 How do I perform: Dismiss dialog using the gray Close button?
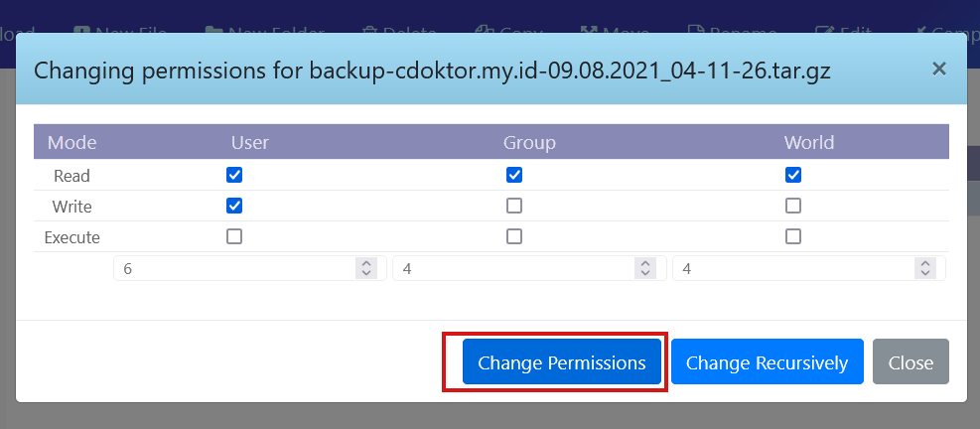click(910, 362)
